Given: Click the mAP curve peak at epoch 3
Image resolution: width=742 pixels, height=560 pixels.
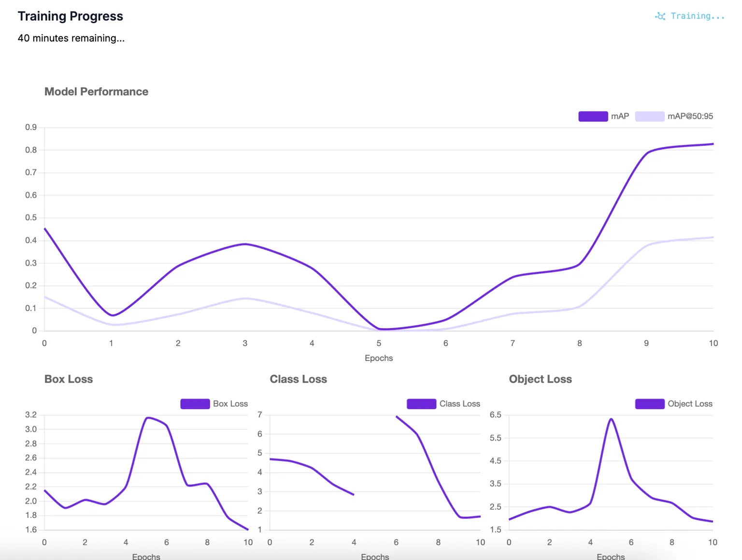Looking at the screenshot, I should (245, 244).
